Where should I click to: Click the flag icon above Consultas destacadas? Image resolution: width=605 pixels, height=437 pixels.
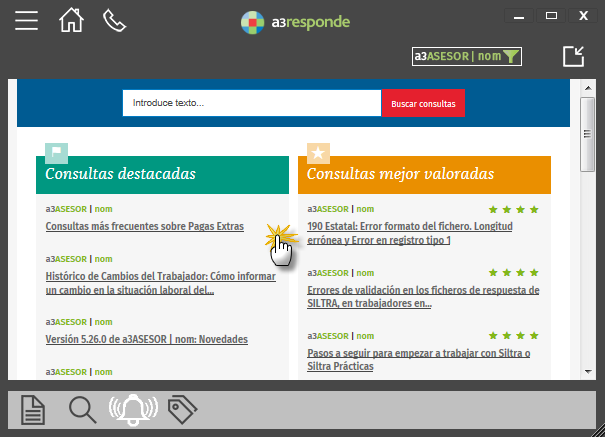[x=56, y=152]
